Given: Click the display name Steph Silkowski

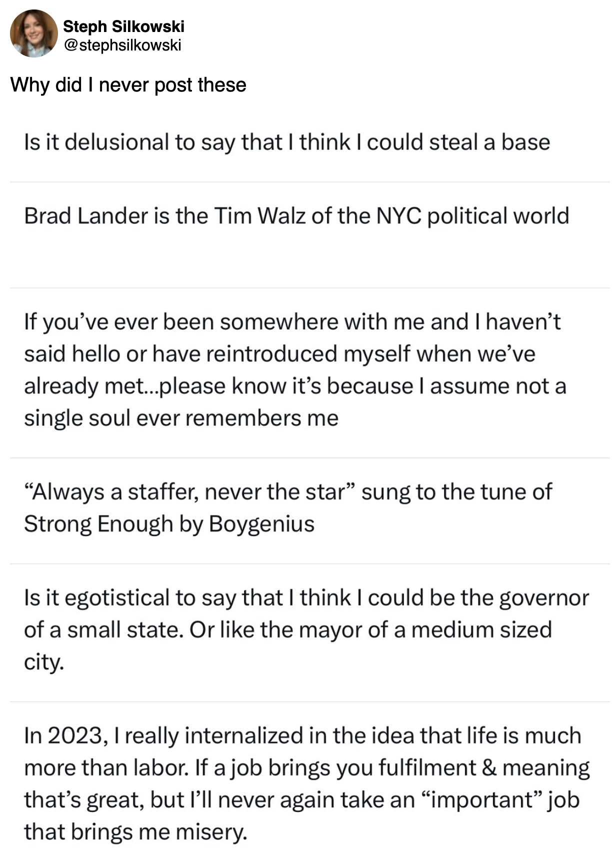Looking at the screenshot, I should click(x=123, y=26).
